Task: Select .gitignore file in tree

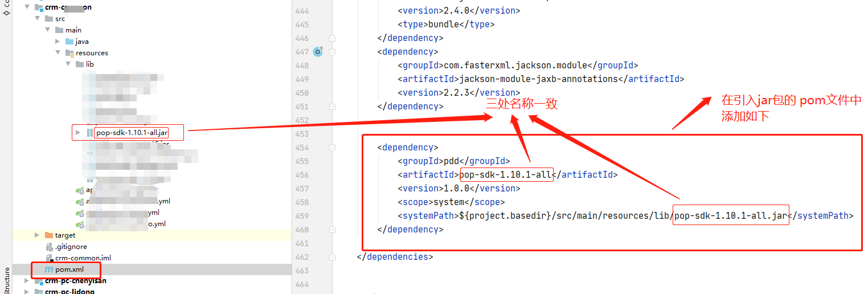Action: click(x=71, y=247)
